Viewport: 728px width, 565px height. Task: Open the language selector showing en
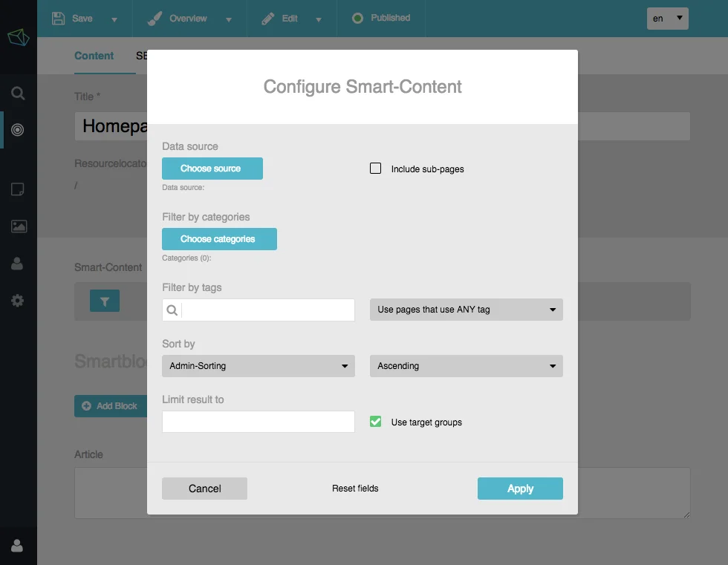pyautogui.click(x=666, y=19)
